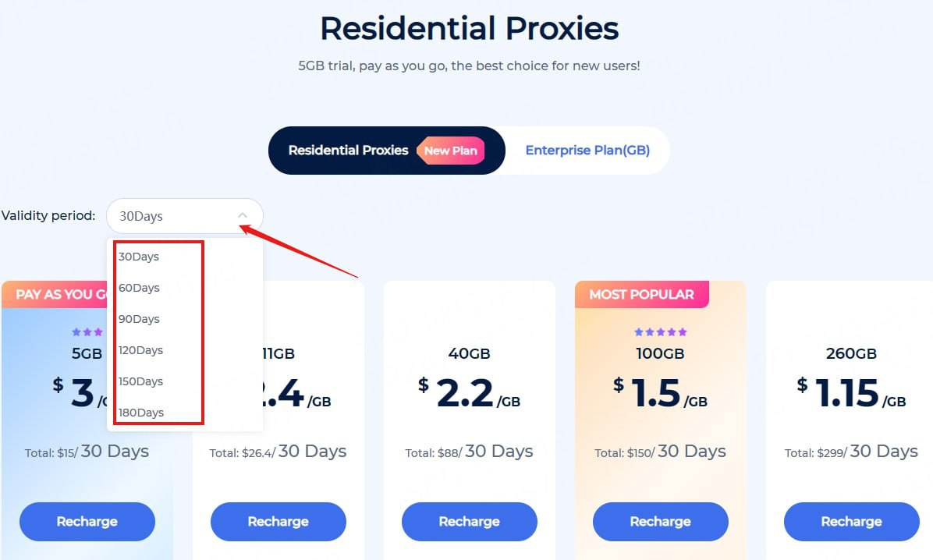The height and width of the screenshot is (560, 933).
Task: Click the five-star rating above 100GB
Action: (x=661, y=332)
